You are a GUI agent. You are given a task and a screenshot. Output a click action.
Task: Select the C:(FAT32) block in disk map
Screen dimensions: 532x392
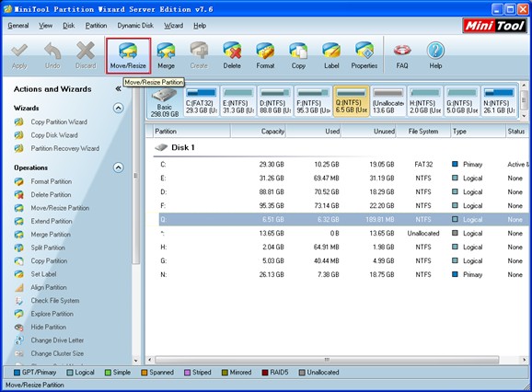click(201, 101)
